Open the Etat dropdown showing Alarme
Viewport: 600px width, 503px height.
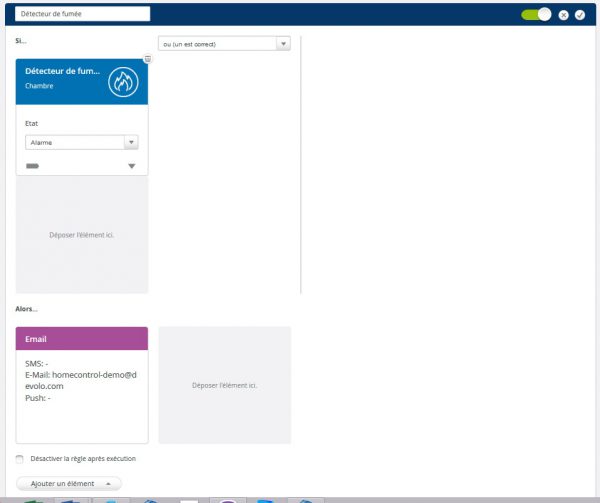tap(82, 142)
